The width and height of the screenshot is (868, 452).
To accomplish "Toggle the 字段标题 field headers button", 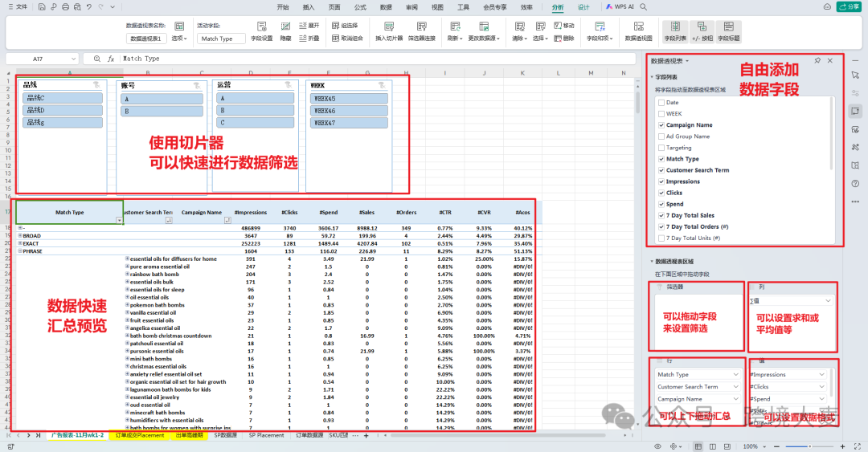I will click(728, 31).
